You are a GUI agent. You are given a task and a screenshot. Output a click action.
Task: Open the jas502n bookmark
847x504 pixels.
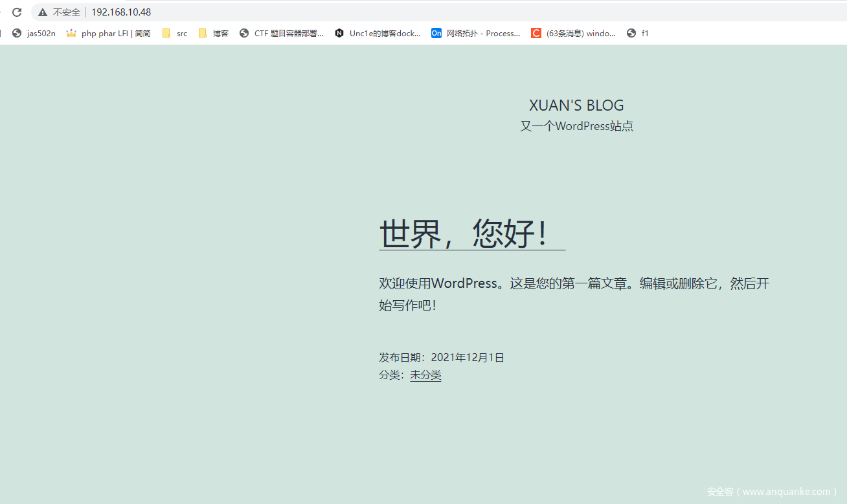coord(34,33)
